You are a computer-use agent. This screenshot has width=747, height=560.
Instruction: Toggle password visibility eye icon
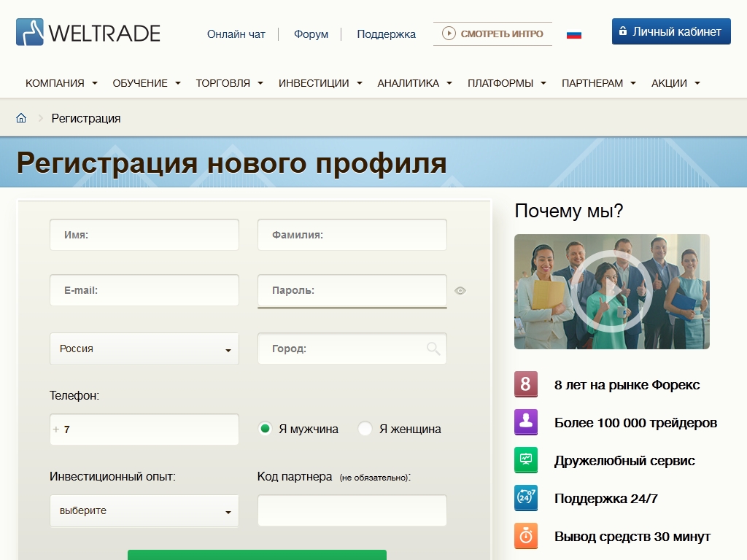pos(460,290)
